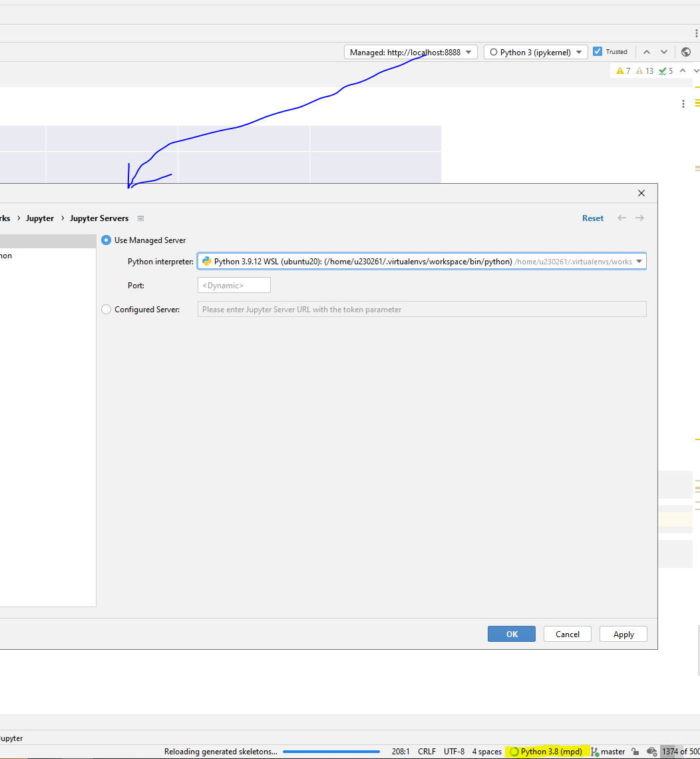700x759 pixels.
Task: Click the read-only lock icon in status bar
Action: point(635,751)
